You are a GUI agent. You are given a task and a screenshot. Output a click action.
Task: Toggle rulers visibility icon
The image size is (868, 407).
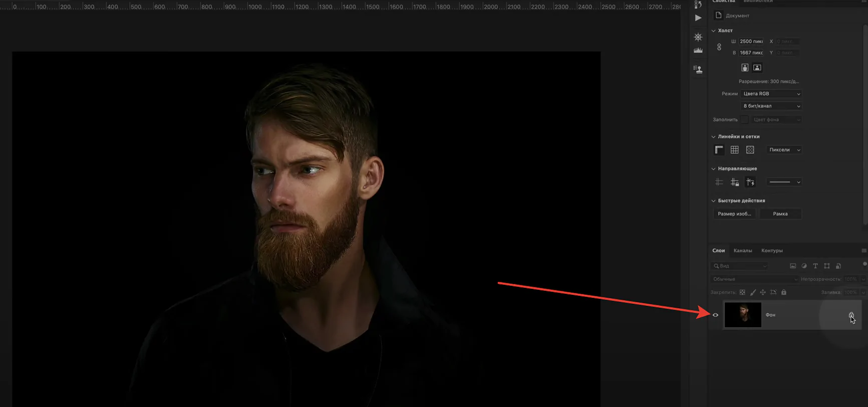(719, 150)
